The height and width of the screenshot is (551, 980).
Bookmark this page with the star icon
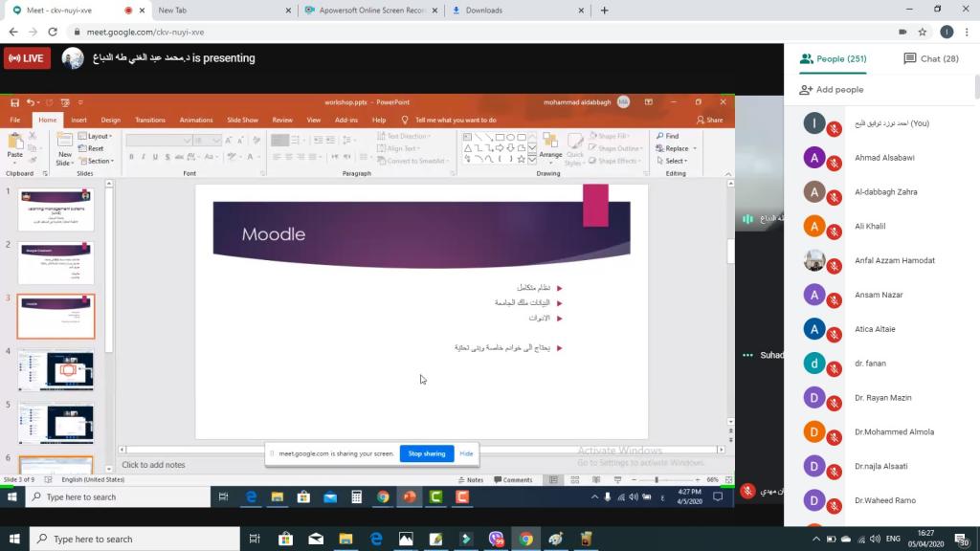tap(923, 32)
